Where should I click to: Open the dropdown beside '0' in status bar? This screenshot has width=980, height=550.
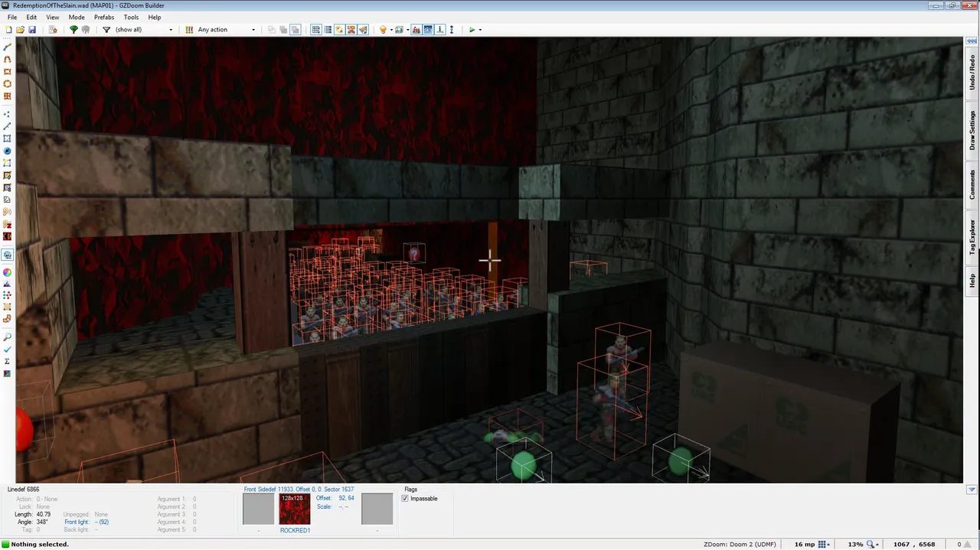(x=967, y=544)
